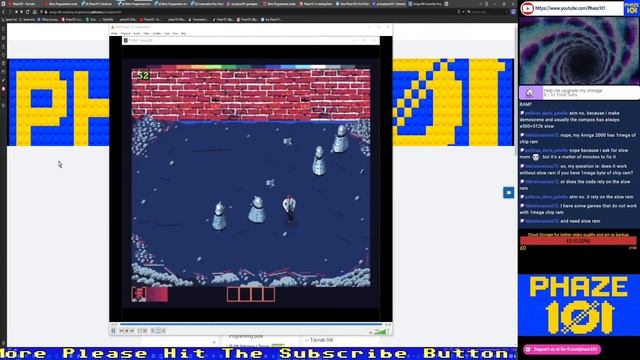
Task: Open the VLC Subtitle menu
Action: 156,33
